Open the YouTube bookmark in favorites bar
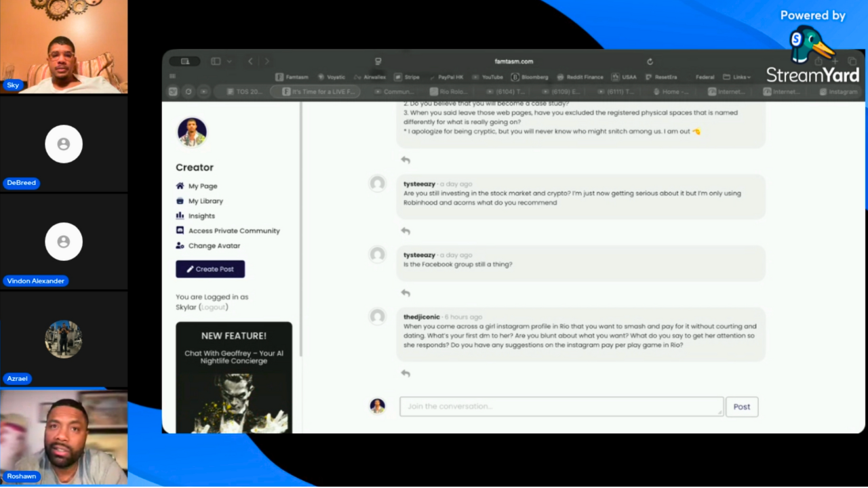 pyautogui.click(x=488, y=77)
